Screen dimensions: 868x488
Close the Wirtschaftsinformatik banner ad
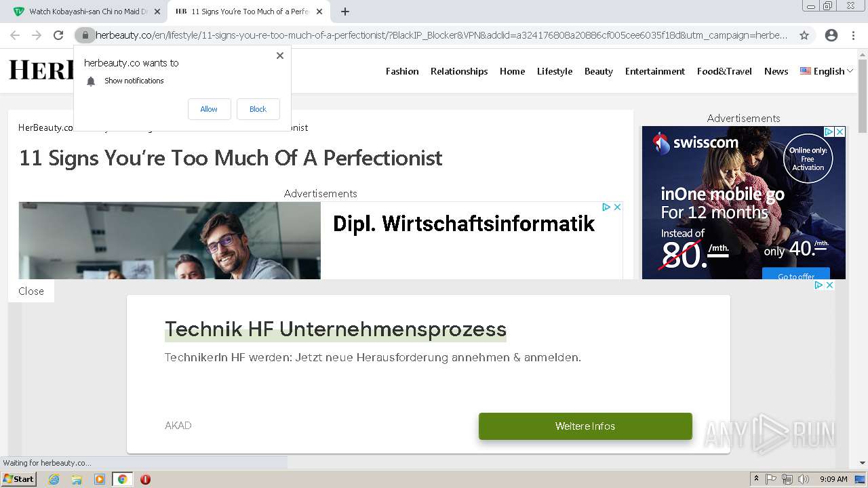pyautogui.click(x=617, y=207)
